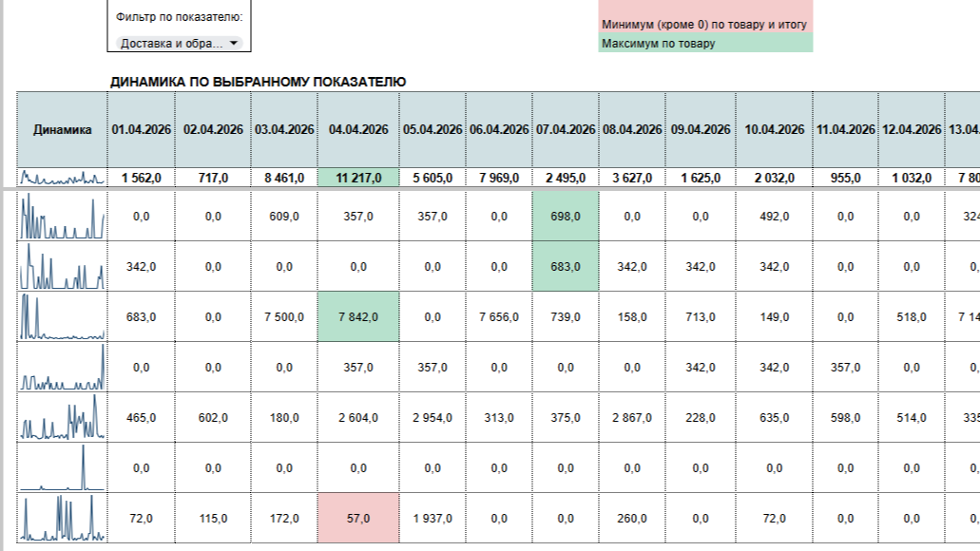Open the Доставка и обра... filter dropdown

point(179,43)
